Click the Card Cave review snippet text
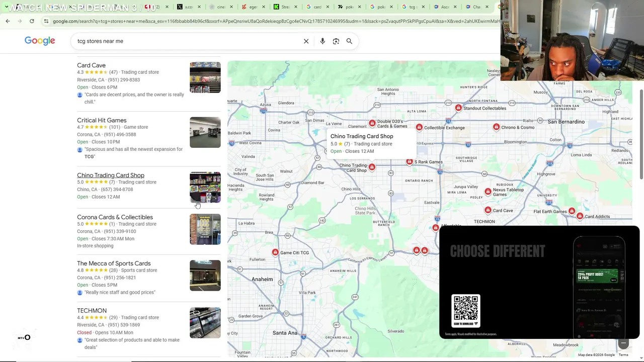 tap(134, 98)
